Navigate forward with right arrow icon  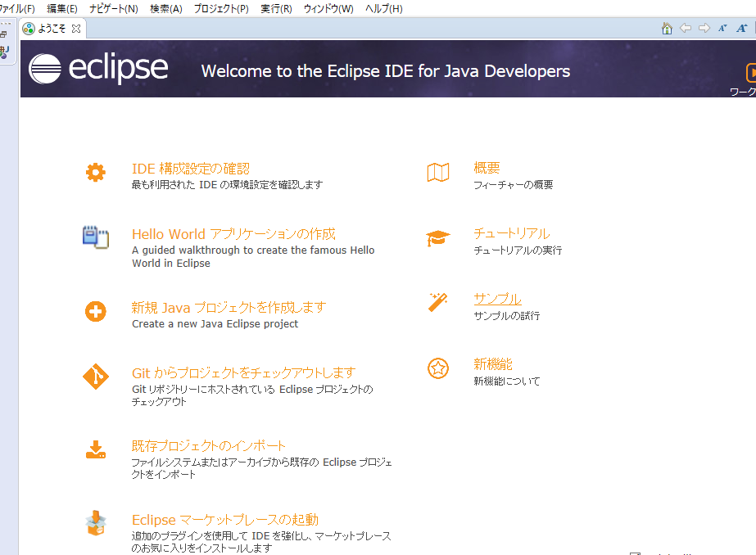(x=704, y=29)
